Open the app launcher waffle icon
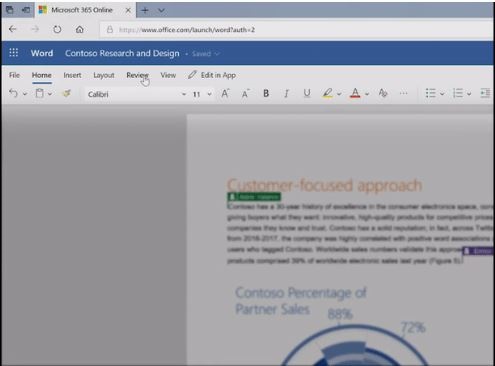The width and height of the screenshot is (495, 366). pos(14,53)
